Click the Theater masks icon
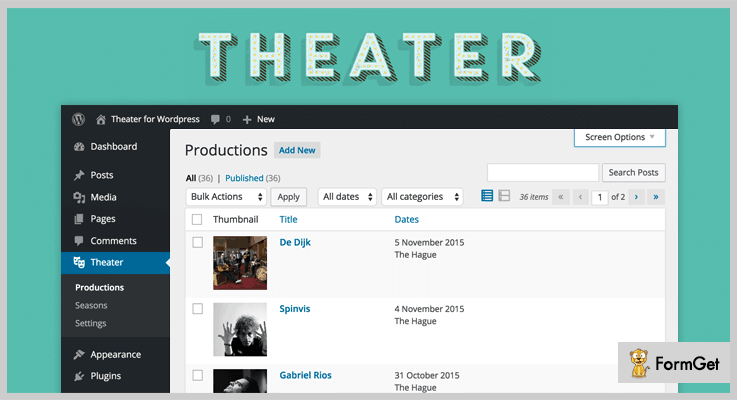737x400 pixels. point(79,262)
